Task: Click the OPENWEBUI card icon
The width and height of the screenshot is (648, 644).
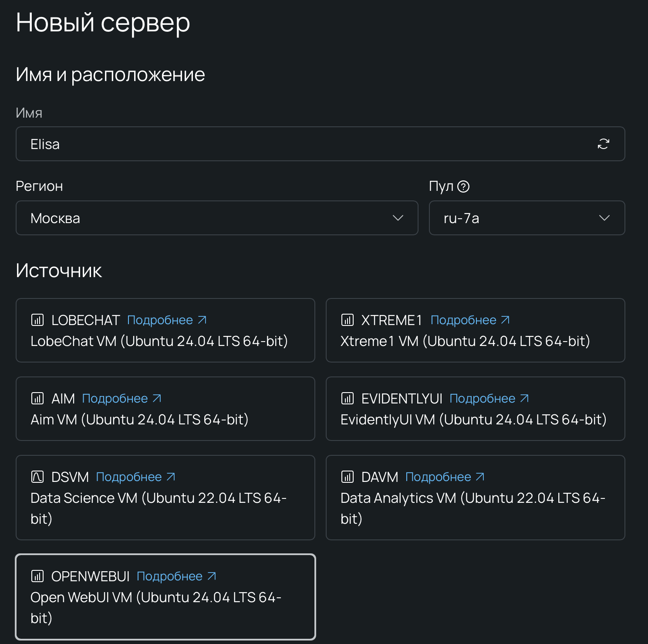Action: point(37,576)
